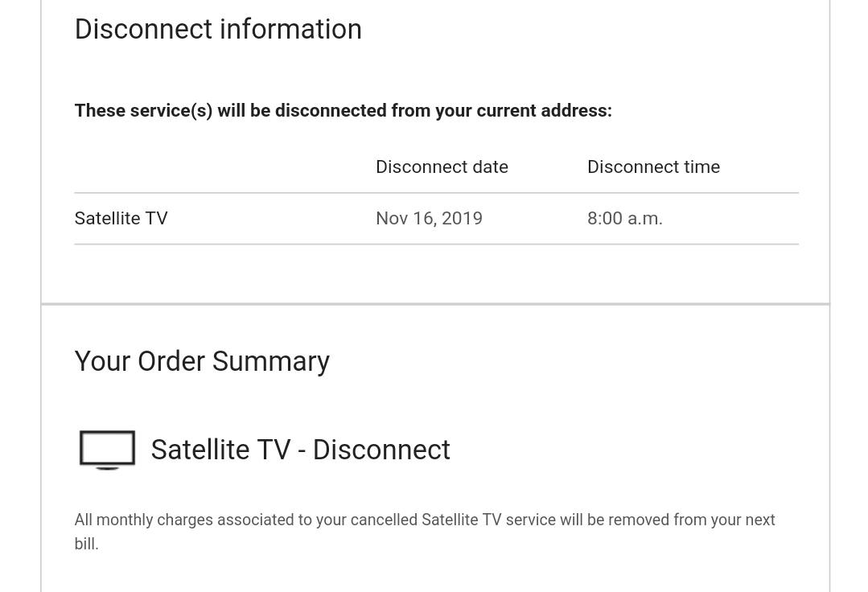Click the phrase current address in bold notice

pos(544,111)
